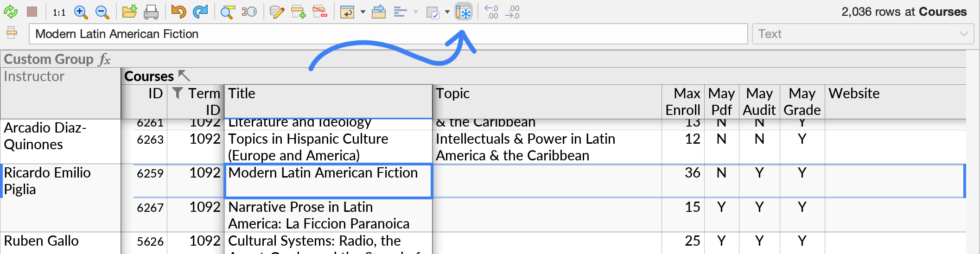This screenshot has width=980, height=254.
Task: Select Narrative Prose in Latin America cell
Action: pos(328,215)
